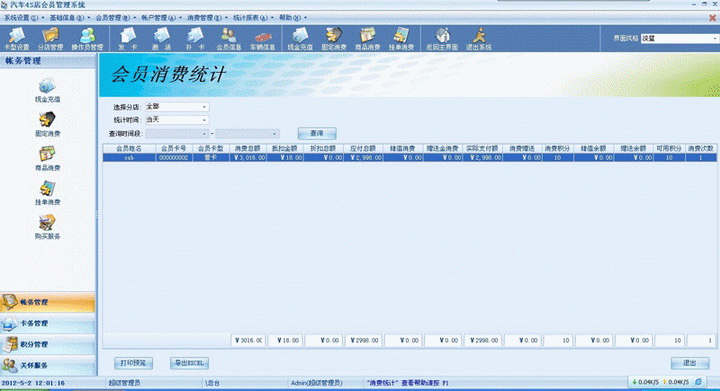Viewport: 720px width, 391px height.
Task: Open 分店管理 toolbar icon
Action: 51,39
